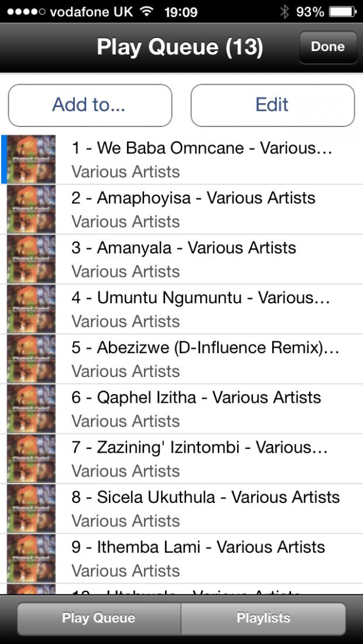
Task: Tap the Wi-Fi icon in status bar
Action: [x=146, y=12]
